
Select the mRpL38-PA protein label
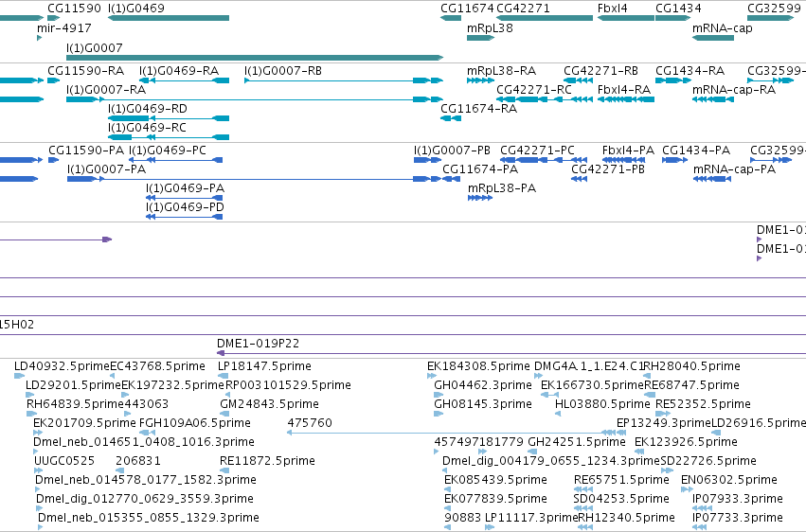(502, 188)
